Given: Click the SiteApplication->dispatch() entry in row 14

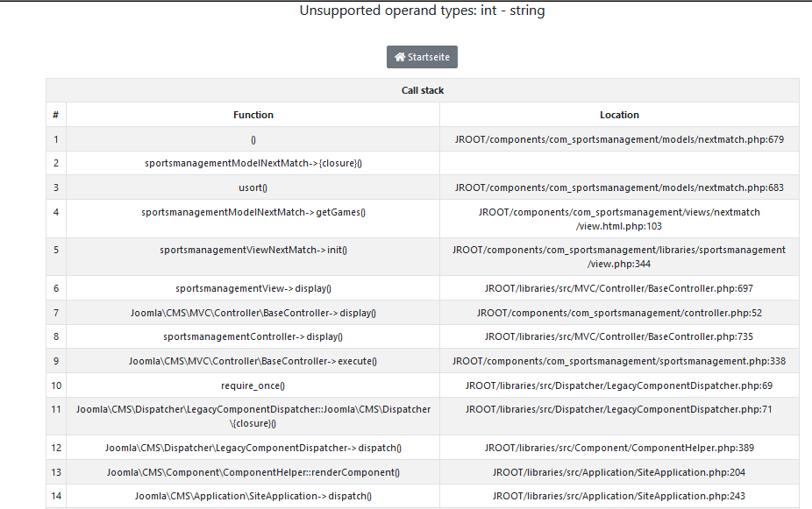Looking at the screenshot, I should (253, 496).
